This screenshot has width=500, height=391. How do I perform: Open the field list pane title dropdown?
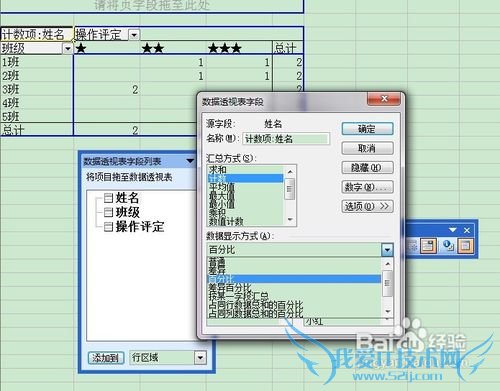pos(190,161)
